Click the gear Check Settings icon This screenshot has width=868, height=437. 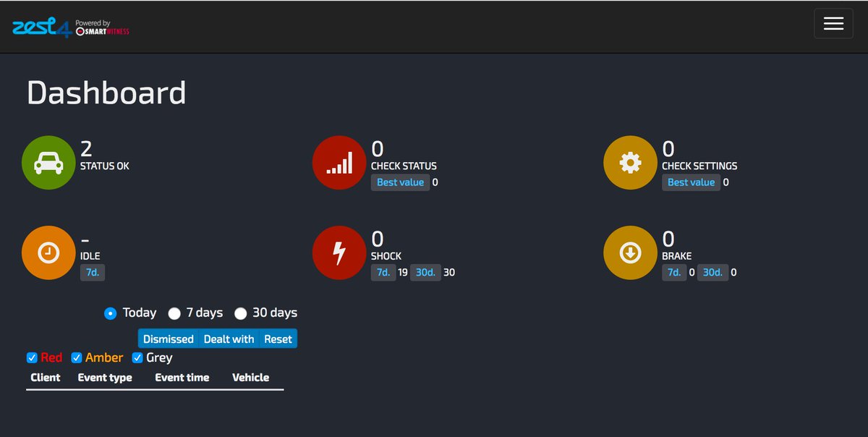[x=630, y=164]
